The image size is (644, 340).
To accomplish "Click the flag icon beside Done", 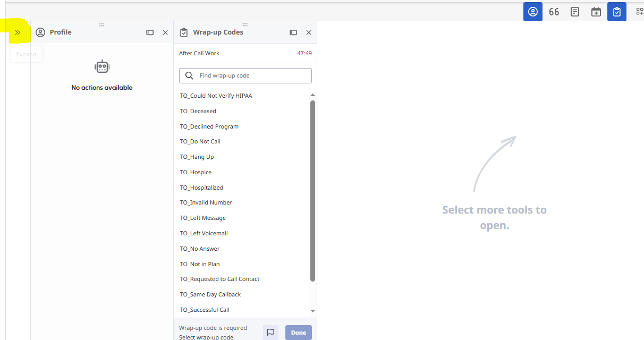I will (270, 333).
